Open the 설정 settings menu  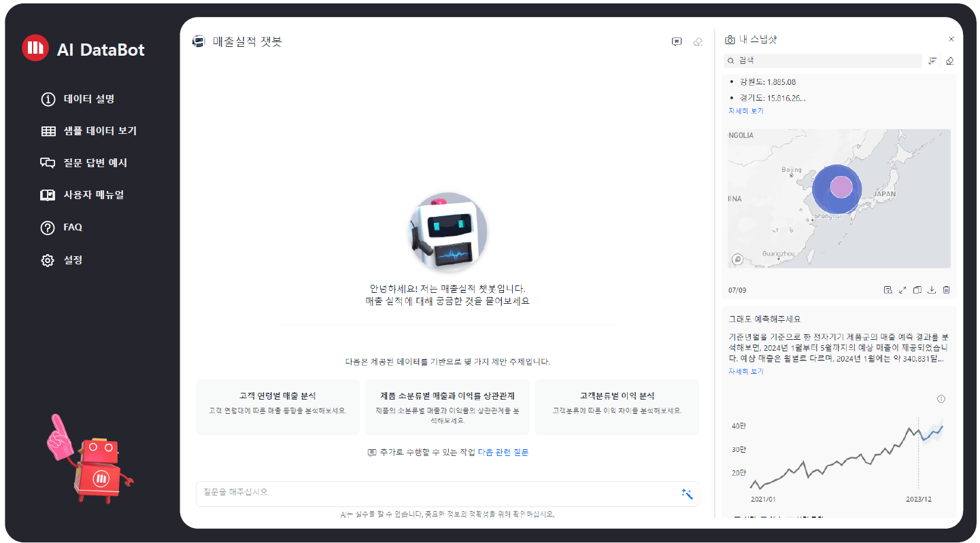tap(73, 260)
